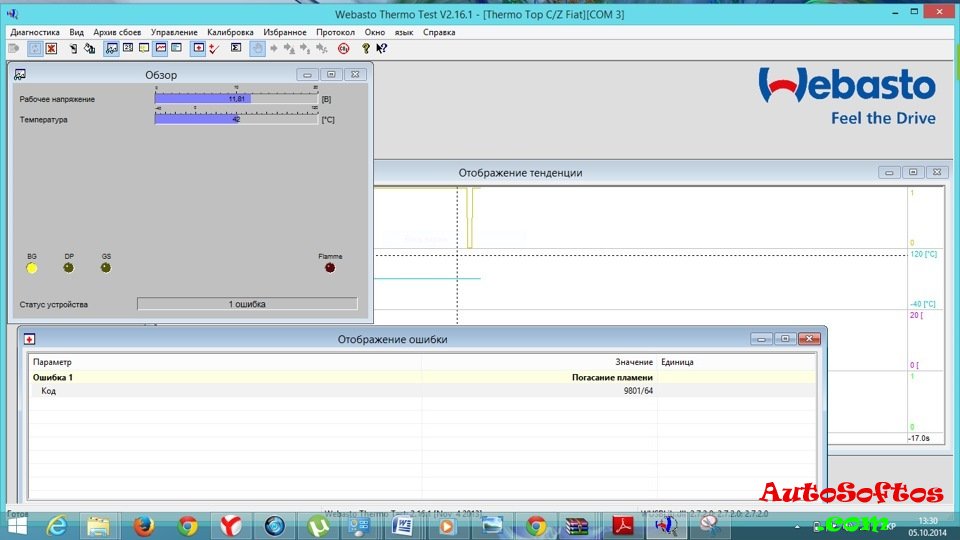
Task: Click the red checkmark toolbar icon
Action: coord(214,48)
